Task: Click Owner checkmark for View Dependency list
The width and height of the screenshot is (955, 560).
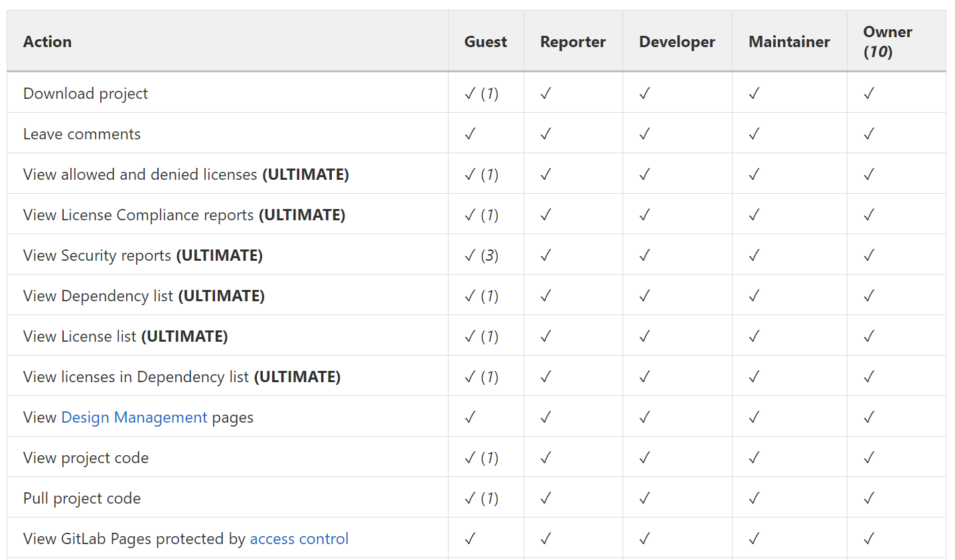Action: pyautogui.click(x=869, y=296)
